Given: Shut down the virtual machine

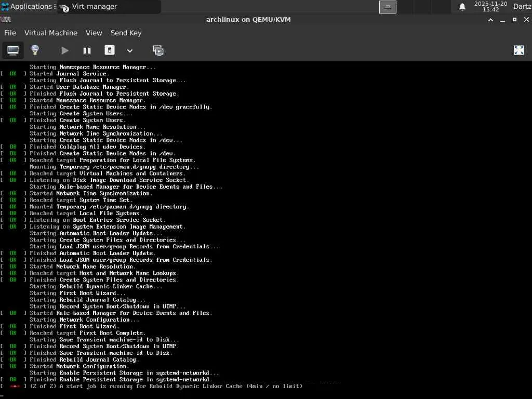Looking at the screenshot, I should click(109, 50).
